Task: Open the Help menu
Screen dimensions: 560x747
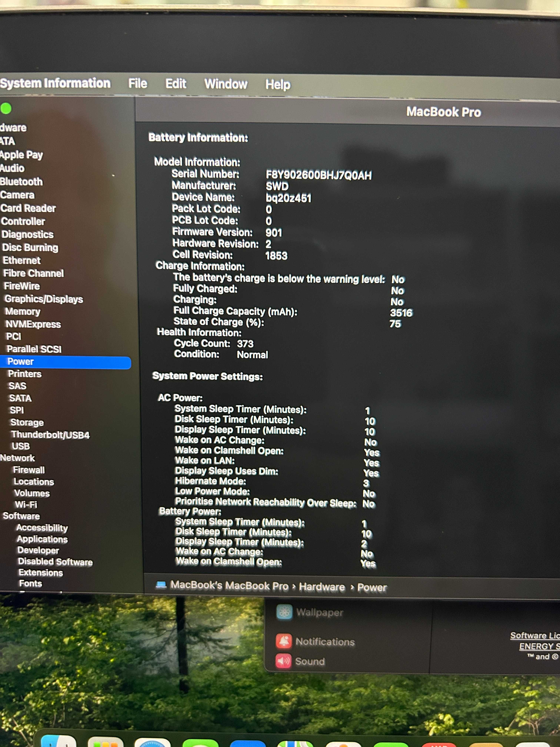Action: [278, 84]
